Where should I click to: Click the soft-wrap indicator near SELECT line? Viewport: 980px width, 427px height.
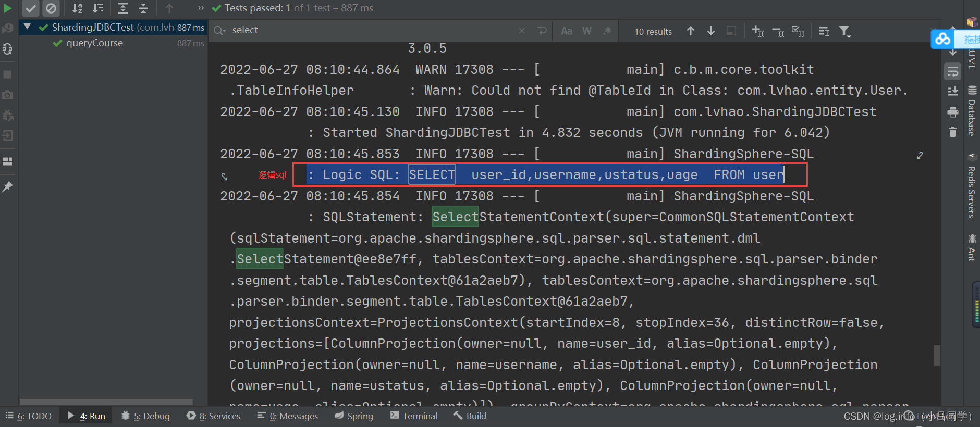tap(224, 176)
